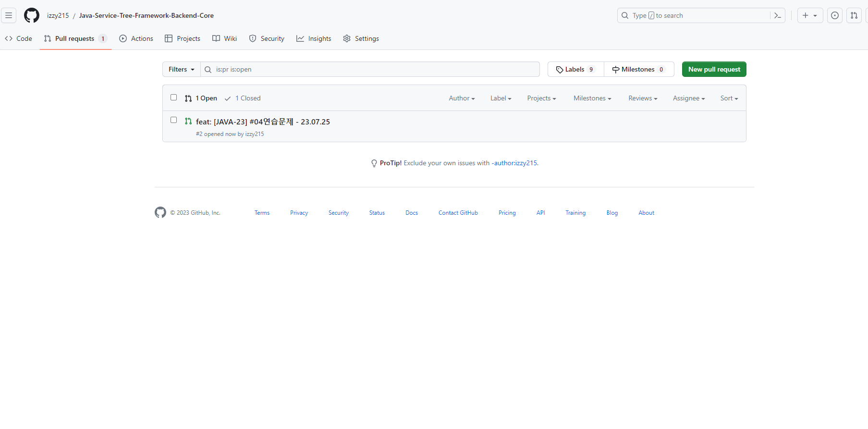
Task: Click the open pull request status icon beside feat: [JAVA-23]
Action: [188, 122]
